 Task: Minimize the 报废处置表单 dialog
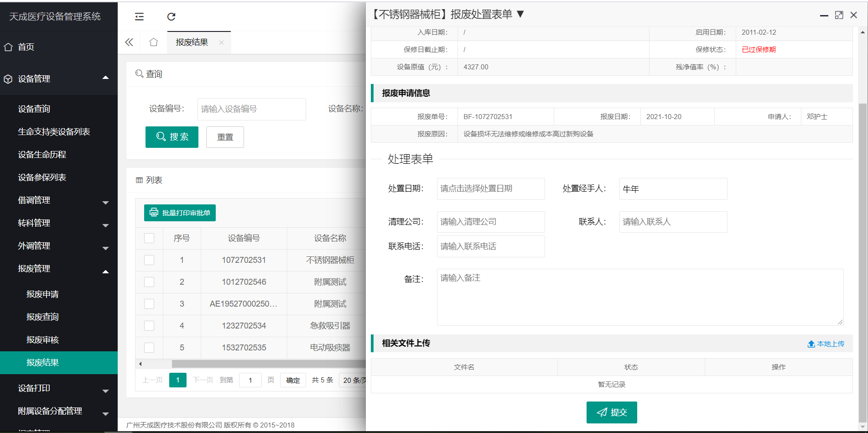[x=824, y=16]
